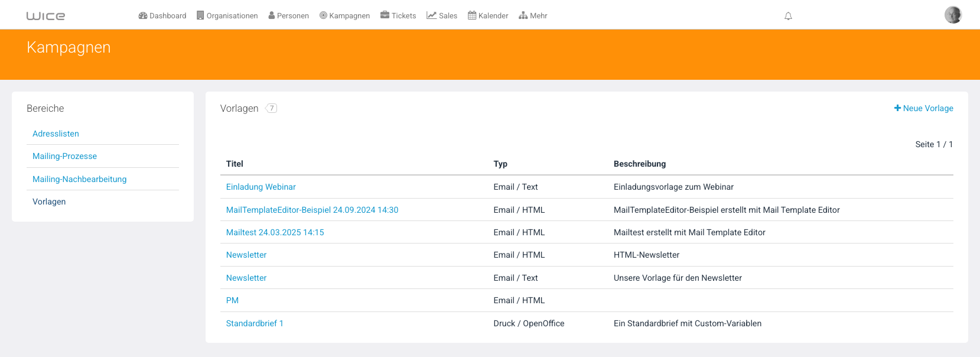
Task: Open the PM template
Action: coord(232,300)
